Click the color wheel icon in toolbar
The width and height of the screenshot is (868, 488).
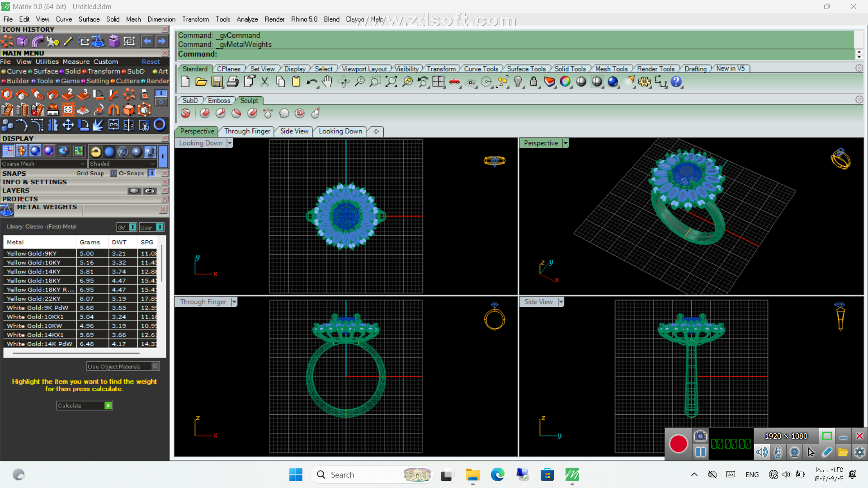[565, 82]
